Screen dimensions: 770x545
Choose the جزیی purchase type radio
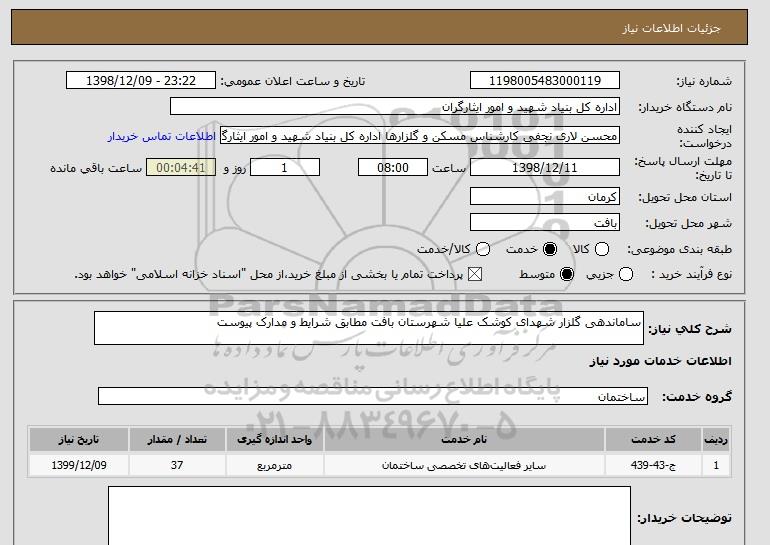pyautogui.click(x=626, y=274)
